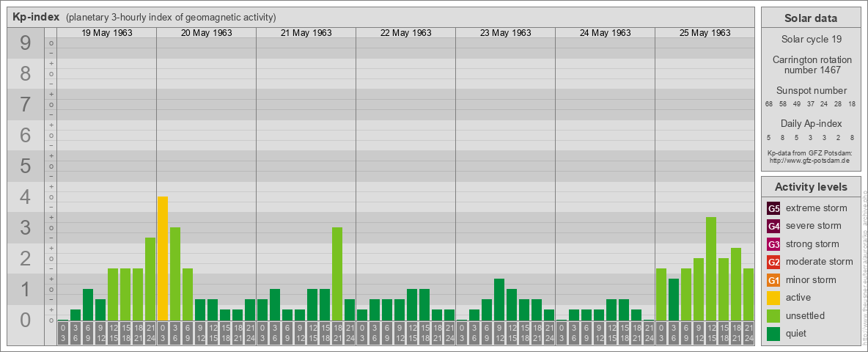Viewport: 868px width, 352px height.
Task: Select the 22 May 1963 date header
Action: click(405, 33)
